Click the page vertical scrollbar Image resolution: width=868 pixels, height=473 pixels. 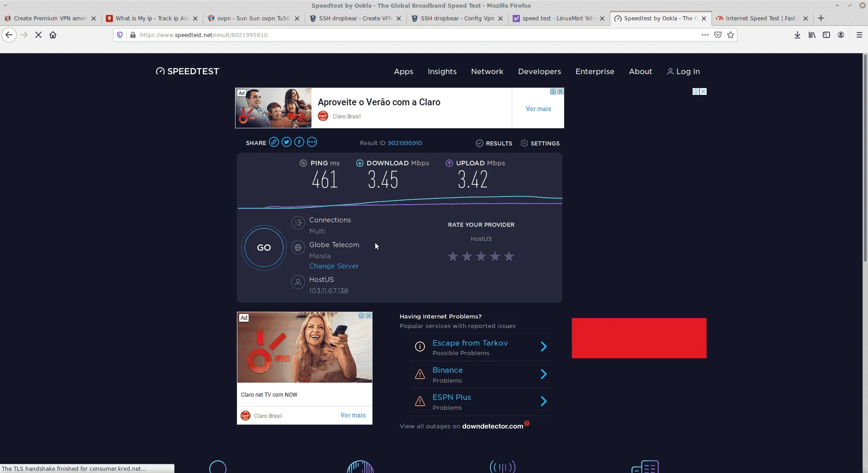tap(865, 158)
